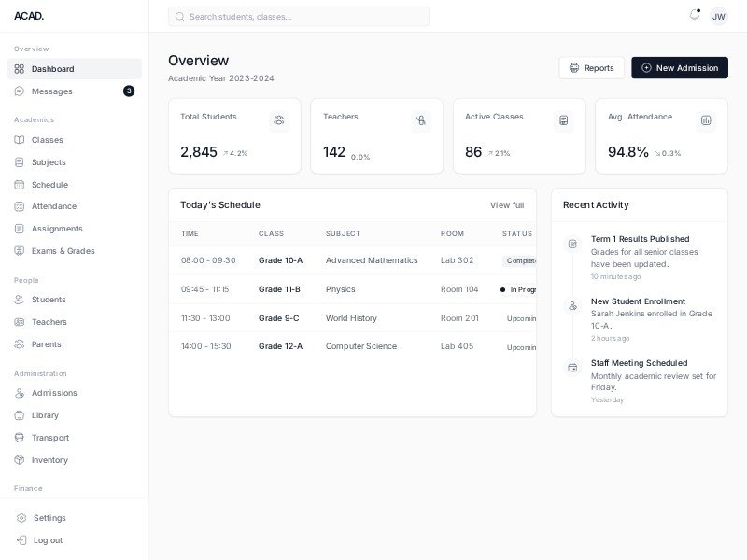The height and width of the screenshot is (560, 747).
Task: Click the Avg. Attendance chart icon
Action: pos(706,119)
